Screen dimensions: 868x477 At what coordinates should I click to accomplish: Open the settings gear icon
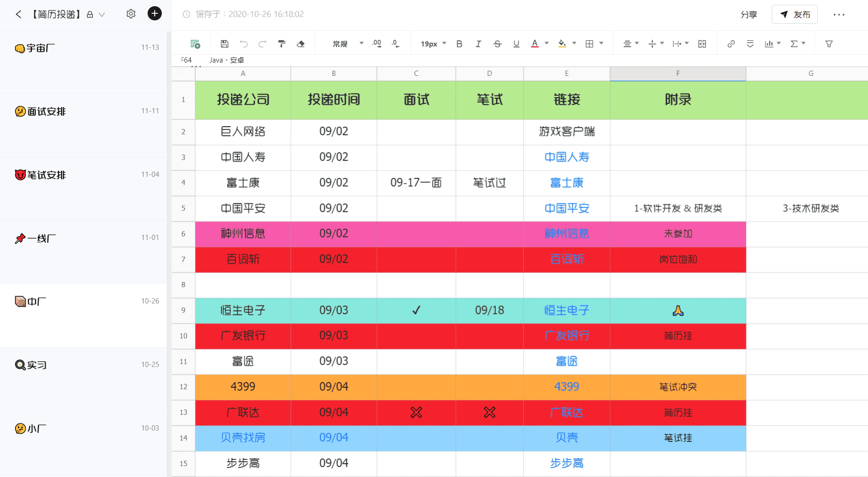(131, 14)
